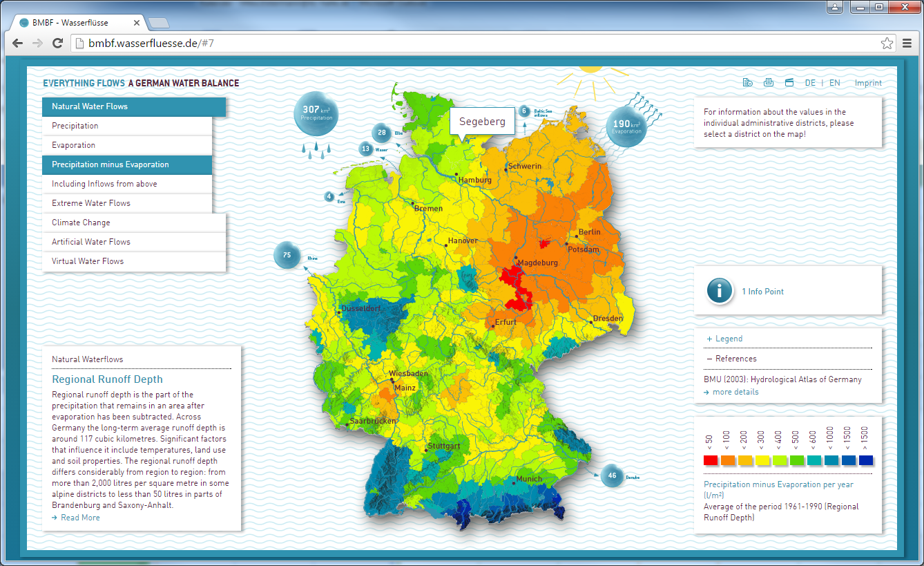Click Hamburg city label on the map
Viewport: 924px width, 566px height.
pyautogui.click(x=474, y=180)
